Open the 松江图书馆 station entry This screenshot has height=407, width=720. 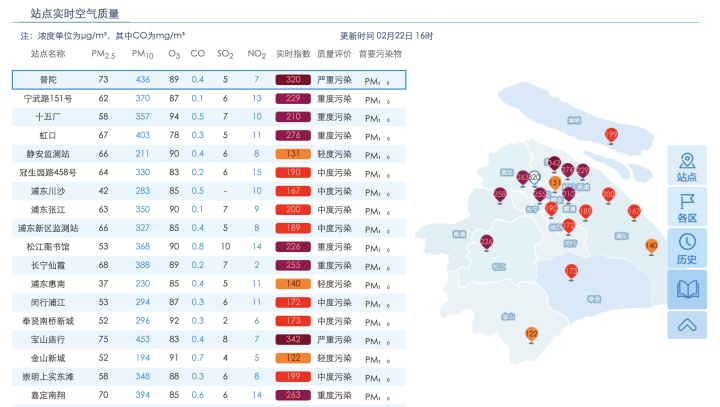pyautogui.click(x=48, y=246)
